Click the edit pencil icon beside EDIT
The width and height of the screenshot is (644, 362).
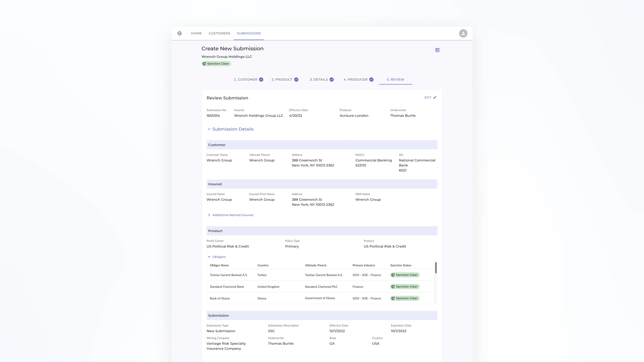point(435,97)
